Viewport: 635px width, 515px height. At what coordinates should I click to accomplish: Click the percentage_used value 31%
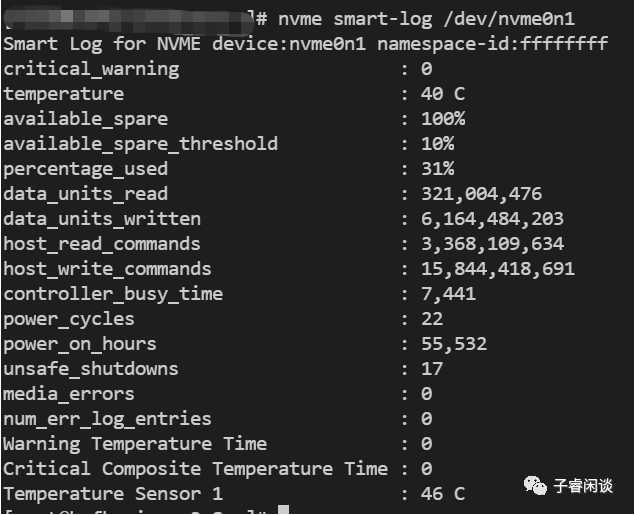pyautogui.click(x=437, y=169)
